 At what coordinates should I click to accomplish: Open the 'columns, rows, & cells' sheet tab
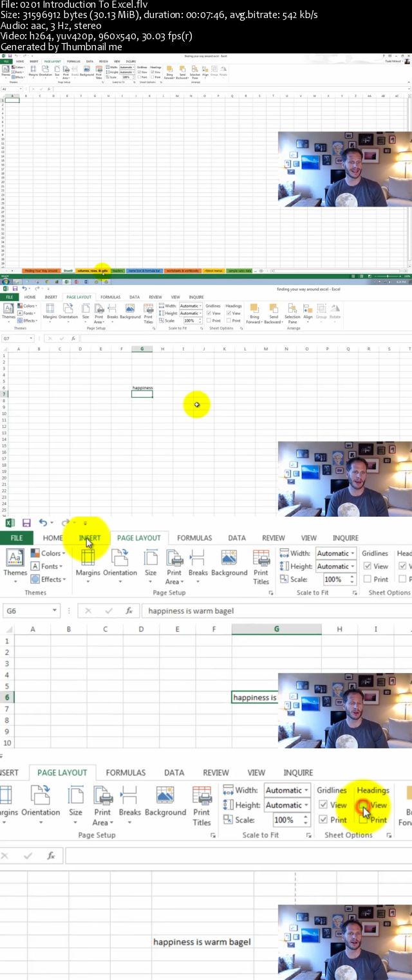[x=93, y=271]
